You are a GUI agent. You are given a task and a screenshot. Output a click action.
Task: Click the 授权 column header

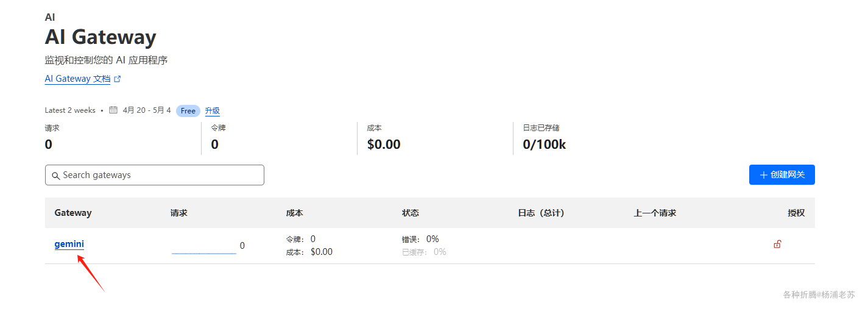pos(796,213)
